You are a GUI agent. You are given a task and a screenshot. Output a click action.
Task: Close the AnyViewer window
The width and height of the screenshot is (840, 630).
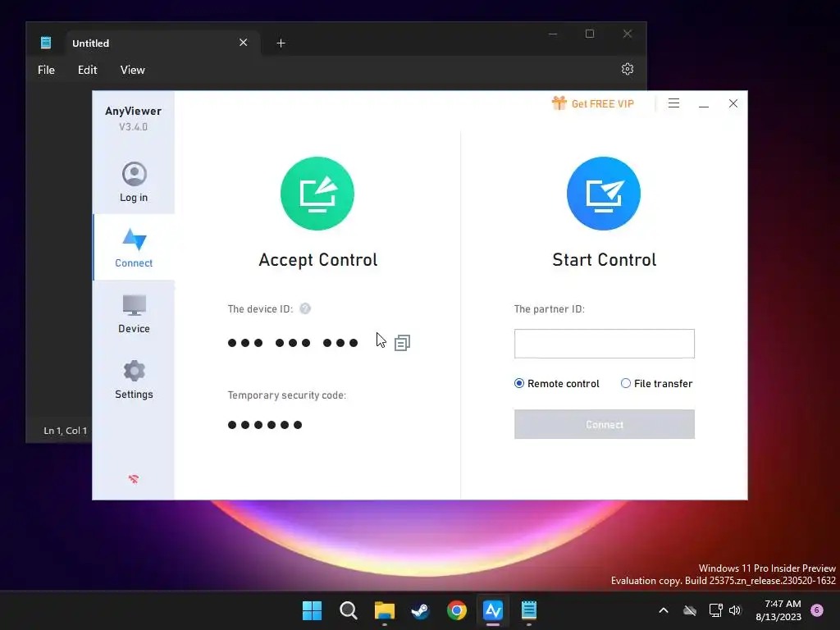(x=733, y=103)
